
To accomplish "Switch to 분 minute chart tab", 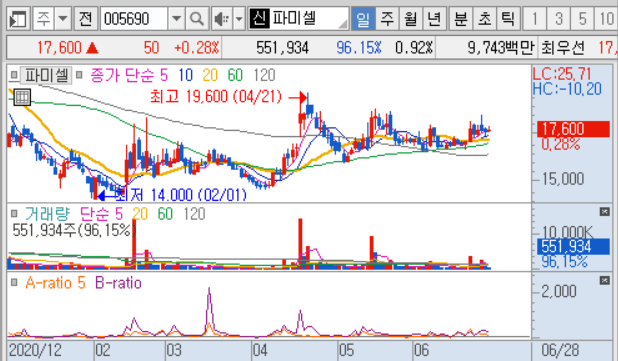I will [460, 19].
